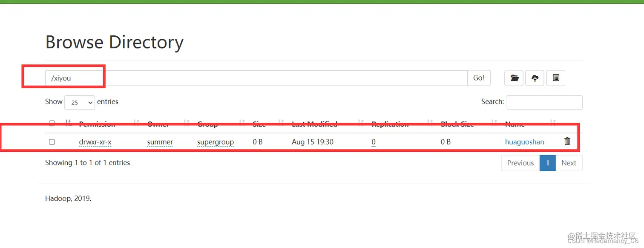Click the cut and paste list icon
This screenshot has width=644, height=248.
click(556, 78)
